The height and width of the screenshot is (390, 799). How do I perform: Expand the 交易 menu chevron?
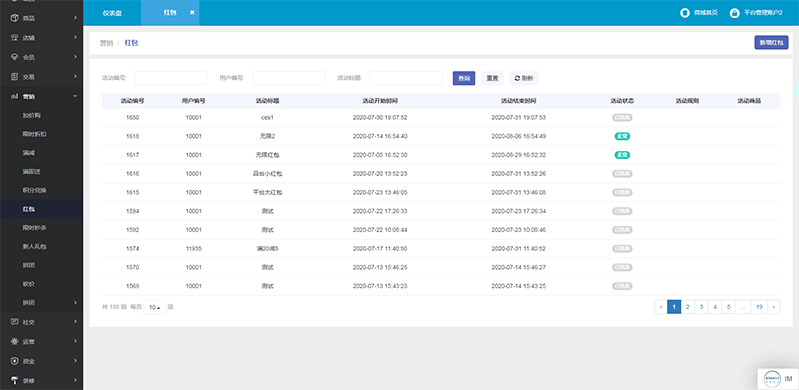75,76
